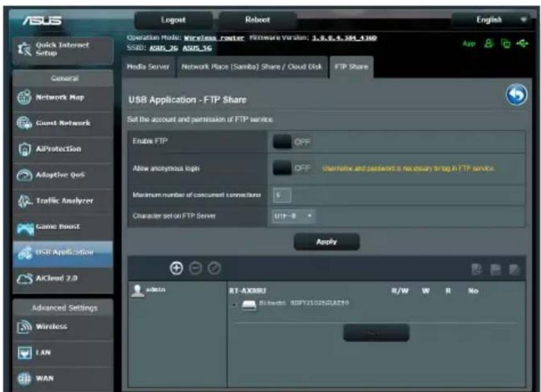541x392 pixels.
Task: Click the Reboot button
Action: pyautogui.click(x=257, y=20)
